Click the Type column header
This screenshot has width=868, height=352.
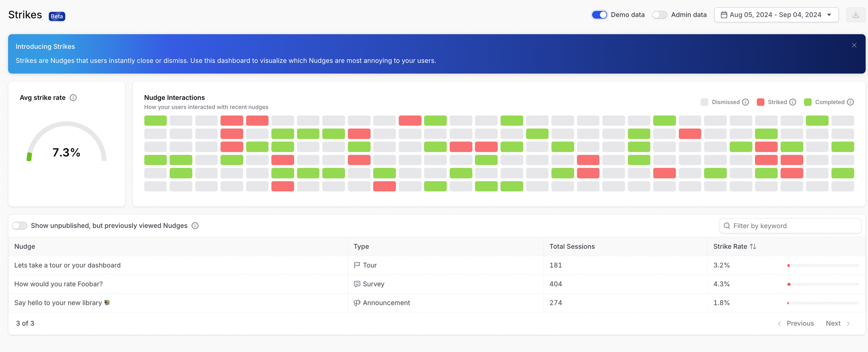361,246
